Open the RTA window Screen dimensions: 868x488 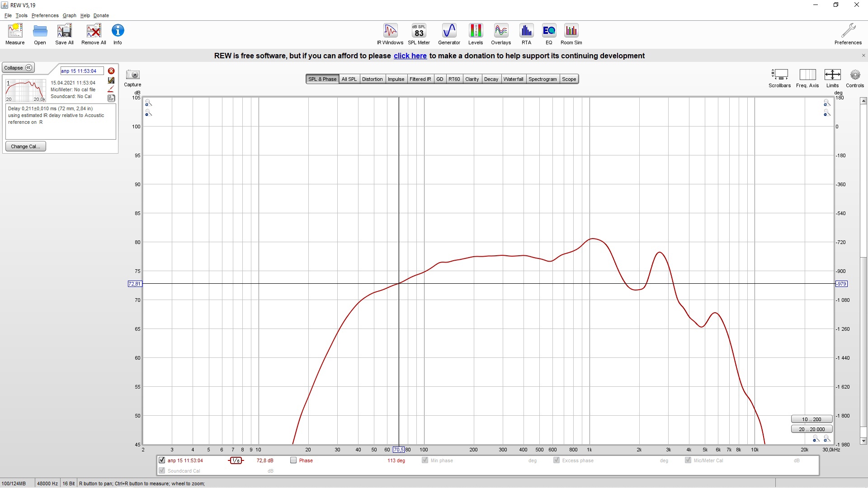coord(526,34)
